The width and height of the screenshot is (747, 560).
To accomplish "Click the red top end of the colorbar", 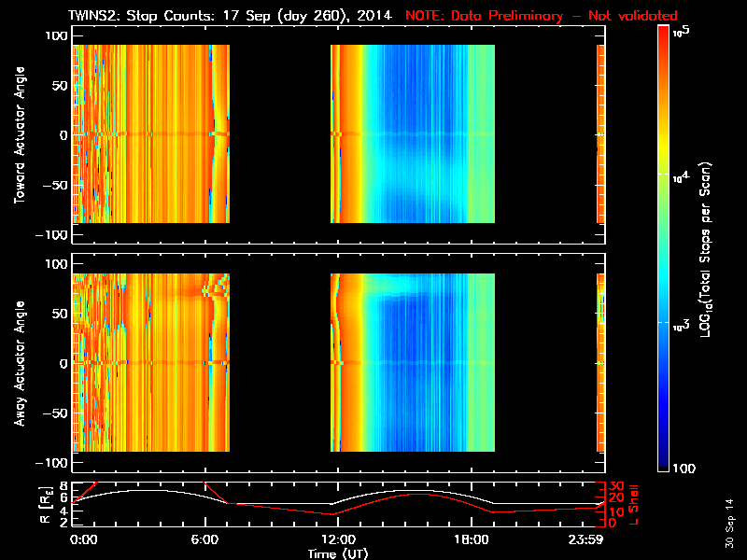I will click(664, 33).
